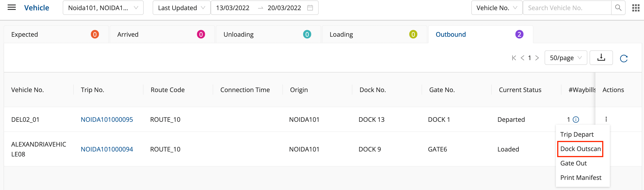Open the hamburger navigation menu
The height and width of the screenshot is (190, 644).
coord(11,7)
